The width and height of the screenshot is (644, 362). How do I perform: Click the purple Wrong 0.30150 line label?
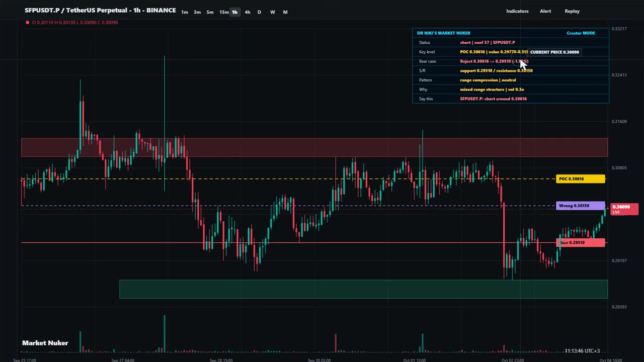pos(581,206)
